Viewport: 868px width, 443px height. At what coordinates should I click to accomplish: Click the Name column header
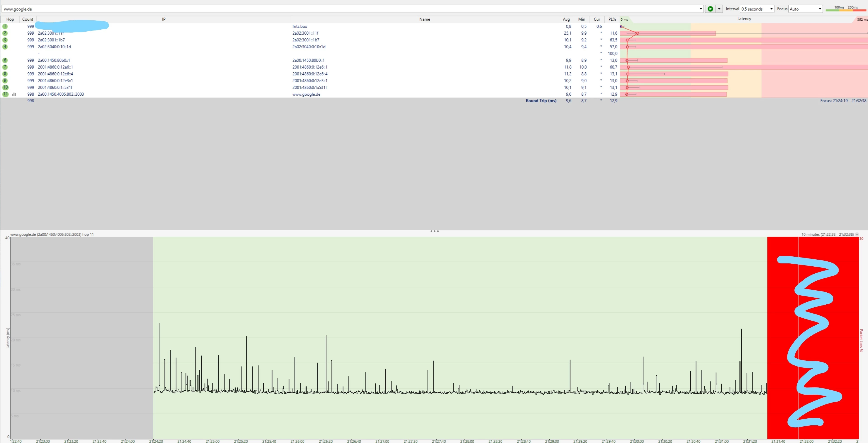424,19
